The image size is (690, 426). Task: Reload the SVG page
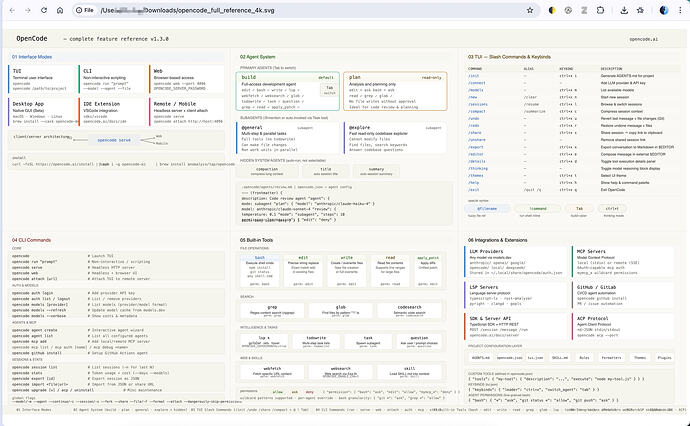pyautogui.click(x=44, y=10)
